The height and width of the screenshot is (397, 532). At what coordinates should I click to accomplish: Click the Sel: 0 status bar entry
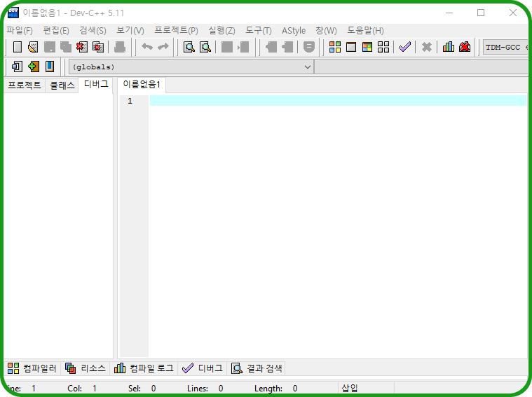142,388
